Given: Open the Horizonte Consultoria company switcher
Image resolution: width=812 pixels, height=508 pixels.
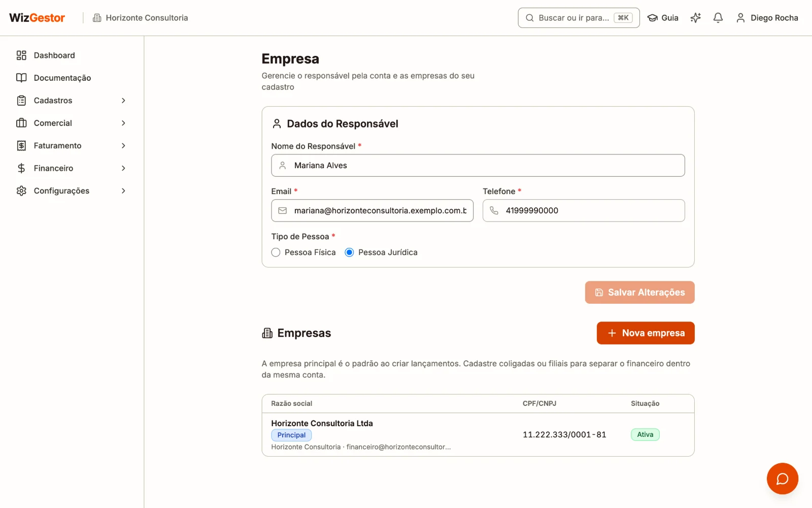Looking at the screenshot, I should (x=141, y=18).
